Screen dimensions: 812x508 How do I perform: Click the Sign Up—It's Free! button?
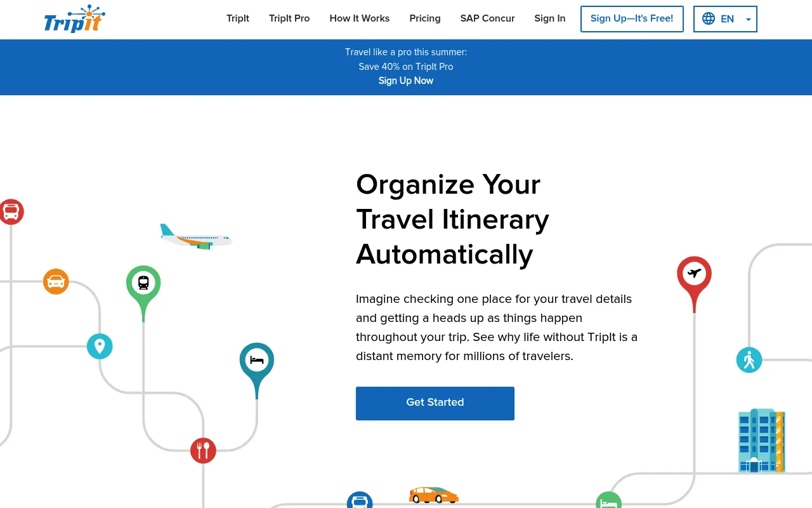(632, 18)
